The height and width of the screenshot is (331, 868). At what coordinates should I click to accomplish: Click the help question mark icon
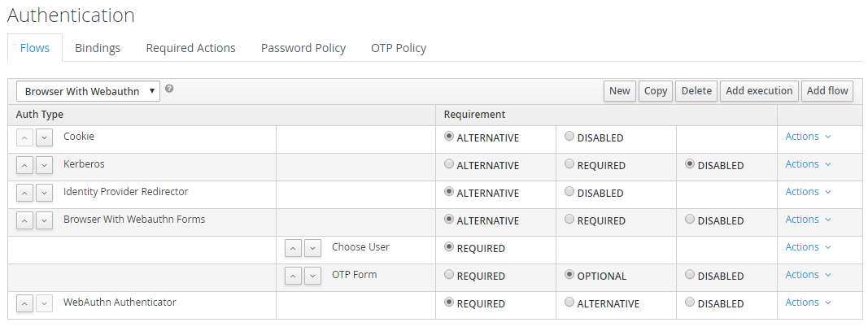tap(169, 88)
